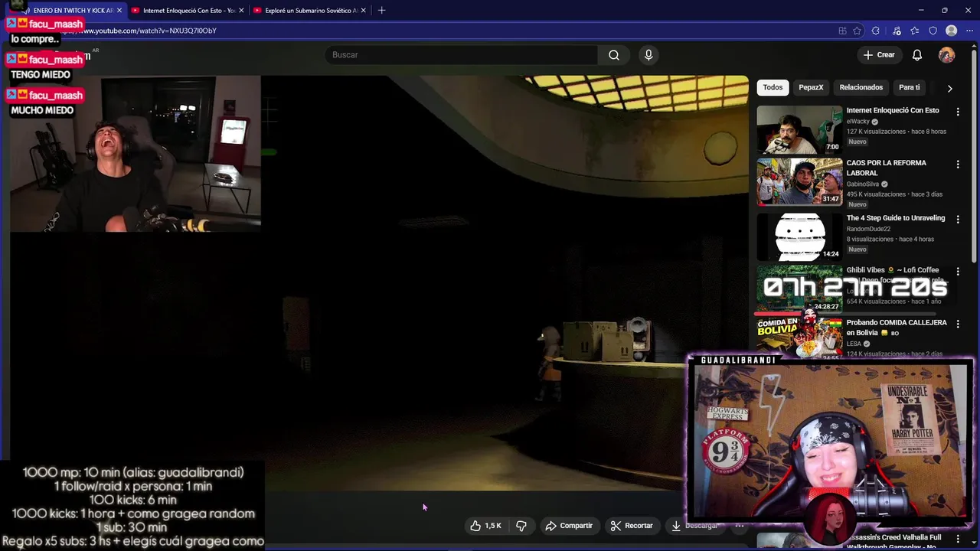Click the Descargar download button

pos(695,526)
